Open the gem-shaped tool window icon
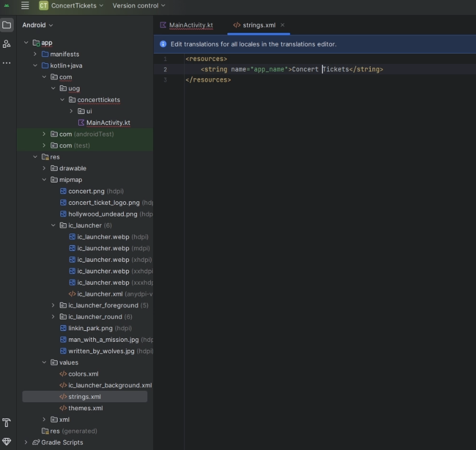The image size is (476, 450). 7,441
